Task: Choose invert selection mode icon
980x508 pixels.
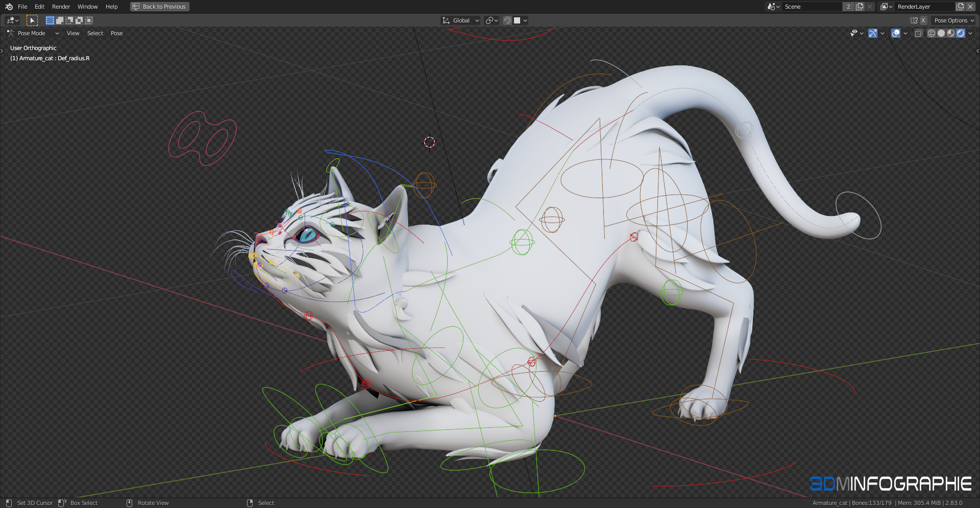Action: tap(79, 20)
